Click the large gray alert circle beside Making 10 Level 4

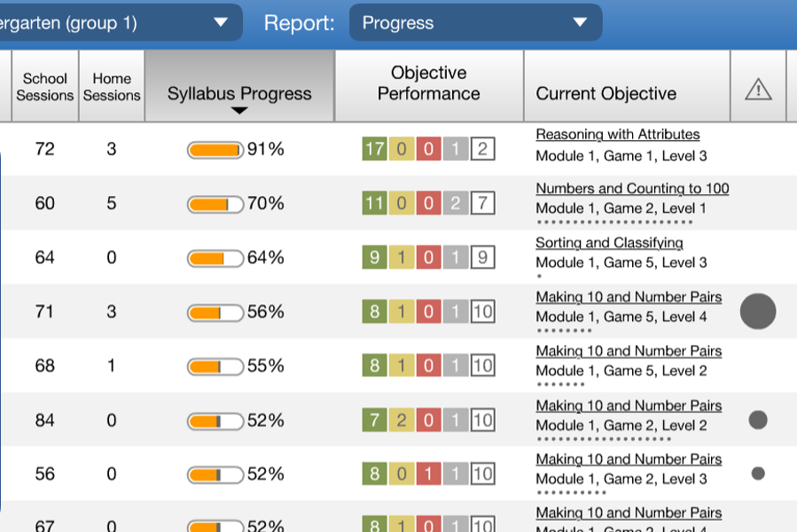tap(758, 311)
